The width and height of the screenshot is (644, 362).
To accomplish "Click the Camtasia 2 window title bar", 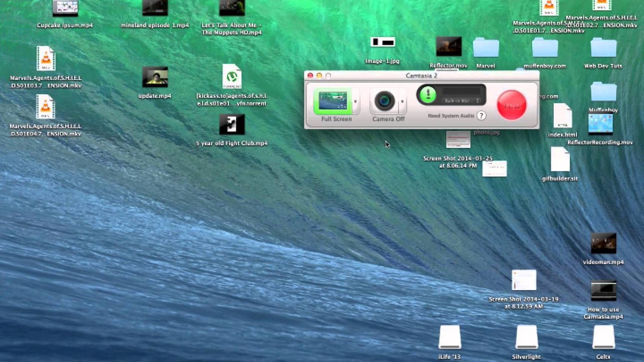I will pyautogui.click(x=422, y=75).
